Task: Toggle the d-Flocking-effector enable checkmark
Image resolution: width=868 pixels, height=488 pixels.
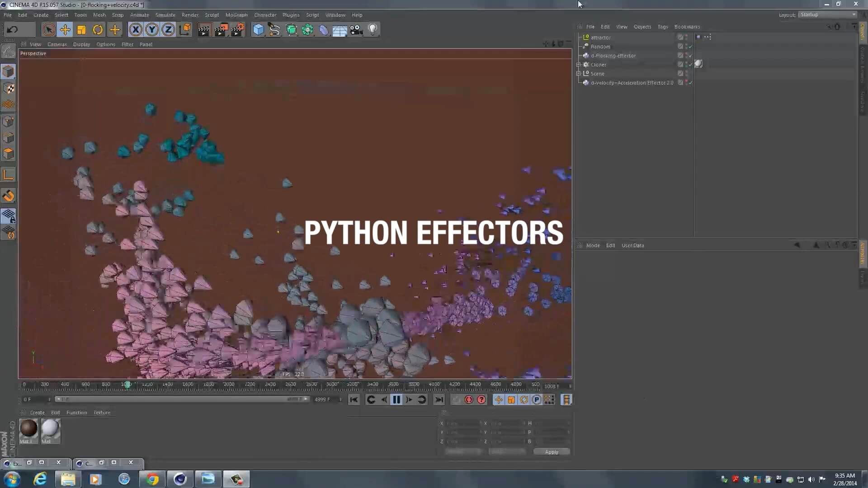Action: coord(690,56)
